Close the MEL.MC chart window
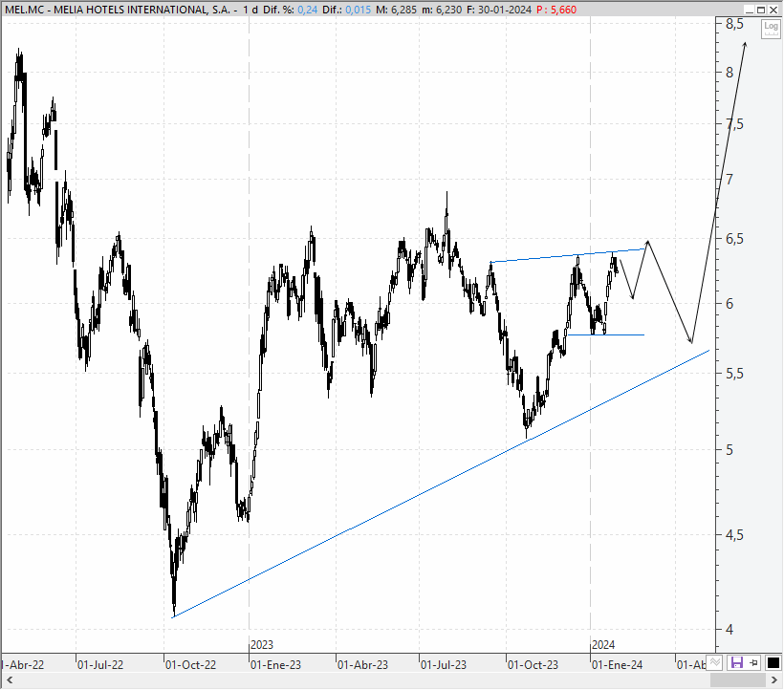This screenshot has height=690, width=784. (x=773, y=10)
